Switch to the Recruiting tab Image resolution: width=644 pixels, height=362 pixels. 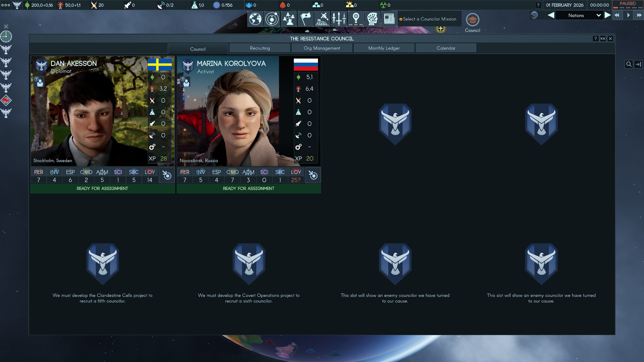[260, 48]
